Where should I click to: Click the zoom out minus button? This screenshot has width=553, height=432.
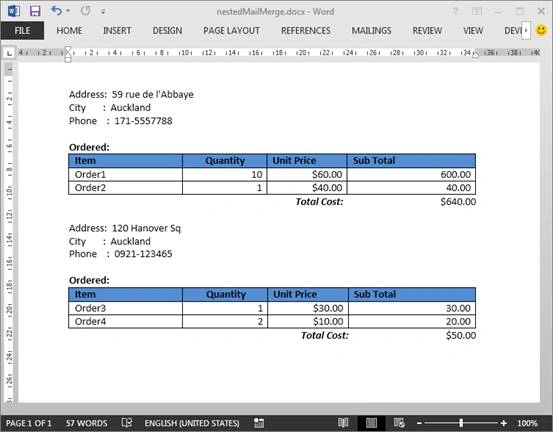[419, 423]
